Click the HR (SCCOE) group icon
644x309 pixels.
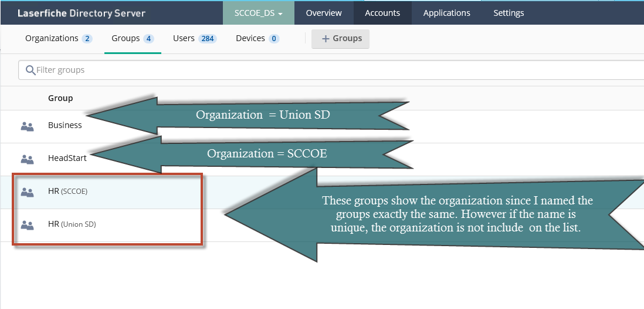tap(27, 192)
